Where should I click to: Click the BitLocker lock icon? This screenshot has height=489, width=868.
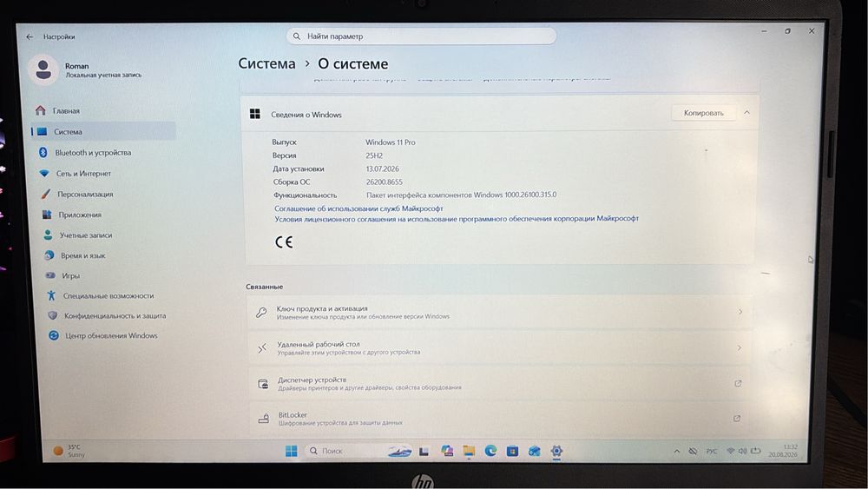tap(264, 419)
